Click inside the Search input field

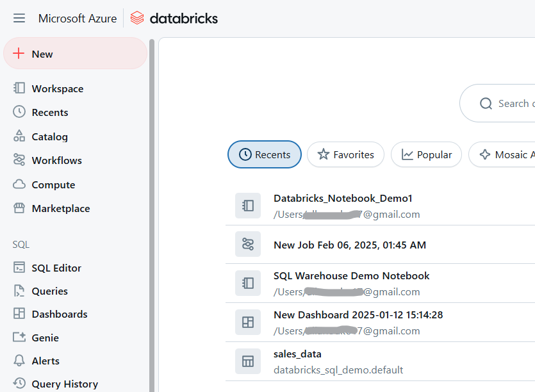497,103
